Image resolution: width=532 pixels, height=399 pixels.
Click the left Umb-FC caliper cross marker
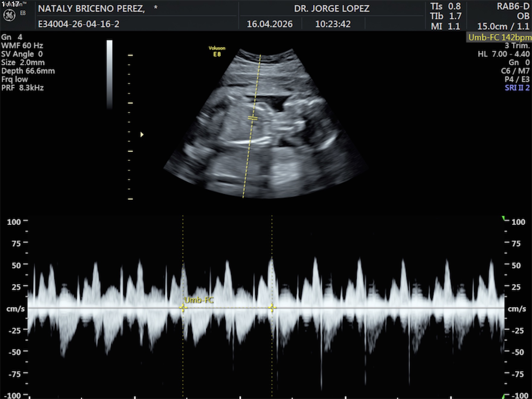pos(183,308)
